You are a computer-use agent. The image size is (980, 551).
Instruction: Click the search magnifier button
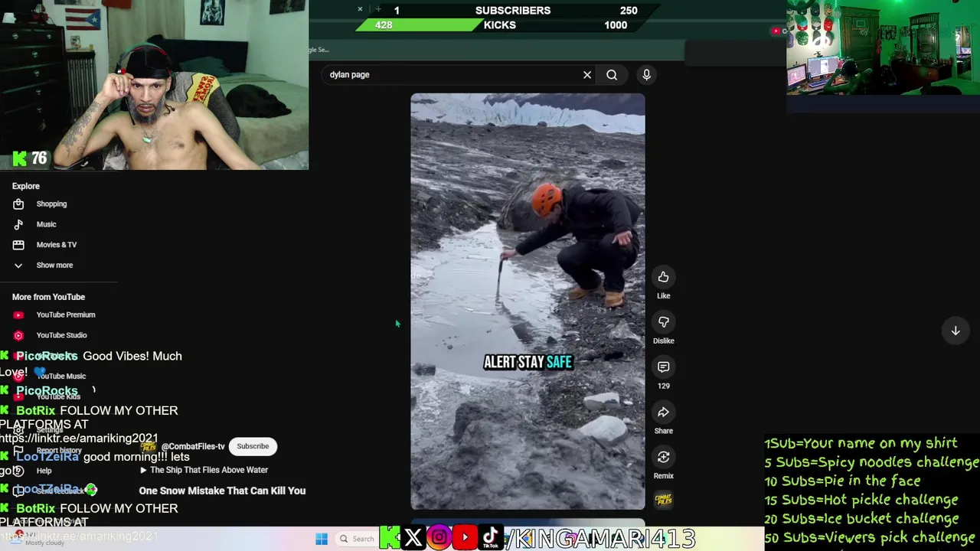coord(612,75)
